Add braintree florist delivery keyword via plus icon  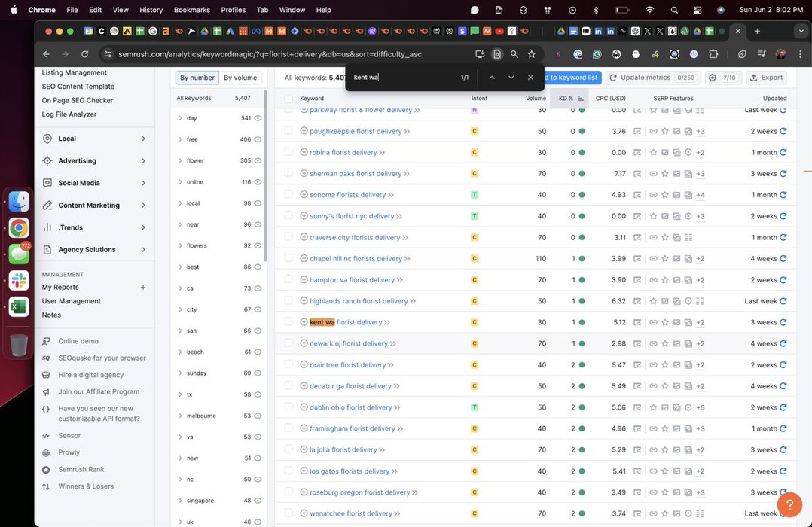304,364
